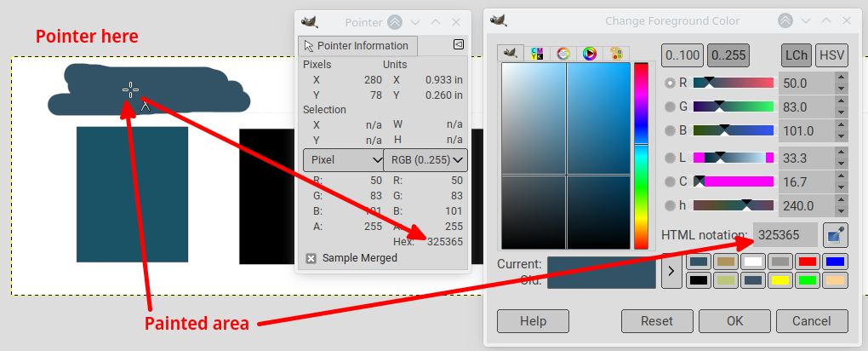Select the R channel radio button

point(671,83)
